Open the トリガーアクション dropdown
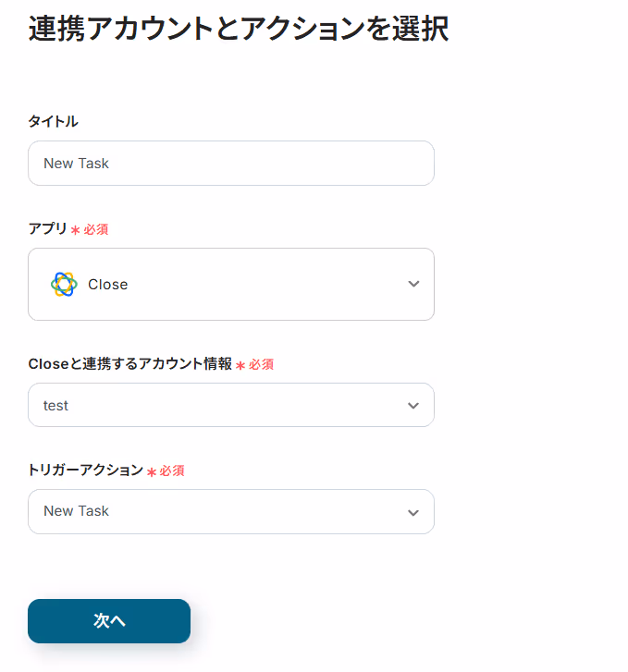The width and height of the screenshot is (628, 672). tap(231, 512)
